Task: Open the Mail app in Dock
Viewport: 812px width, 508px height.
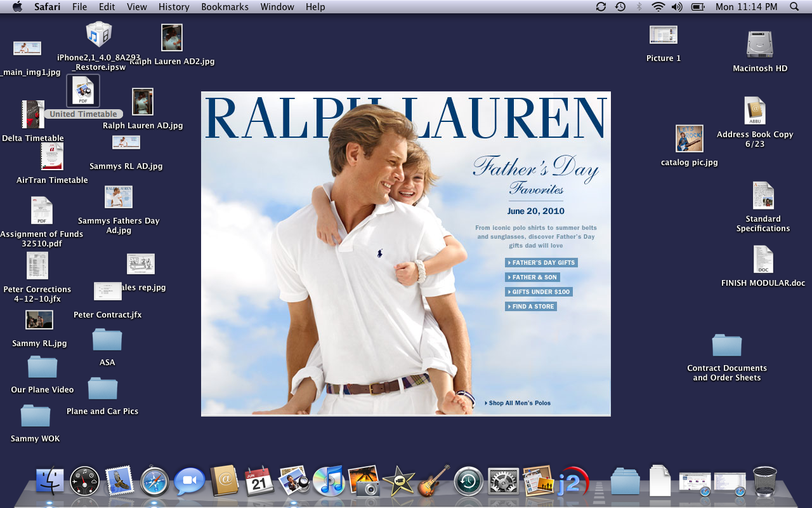Action: point(120,481)
